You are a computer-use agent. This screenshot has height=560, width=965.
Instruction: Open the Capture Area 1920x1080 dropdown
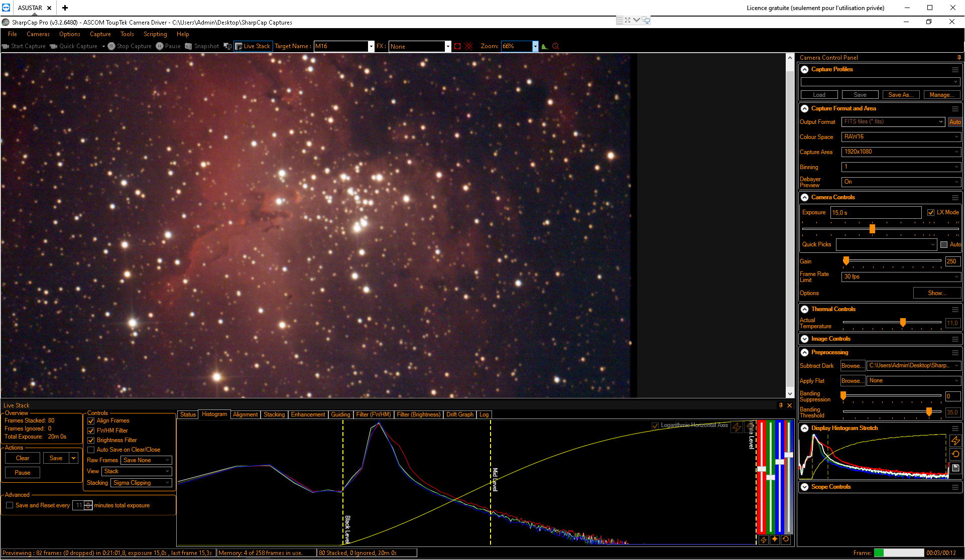pyautogui.click(x=901, y=152)
